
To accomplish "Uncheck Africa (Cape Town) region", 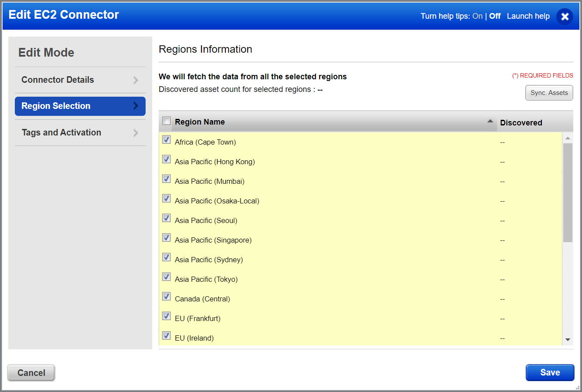I will 166,139.
